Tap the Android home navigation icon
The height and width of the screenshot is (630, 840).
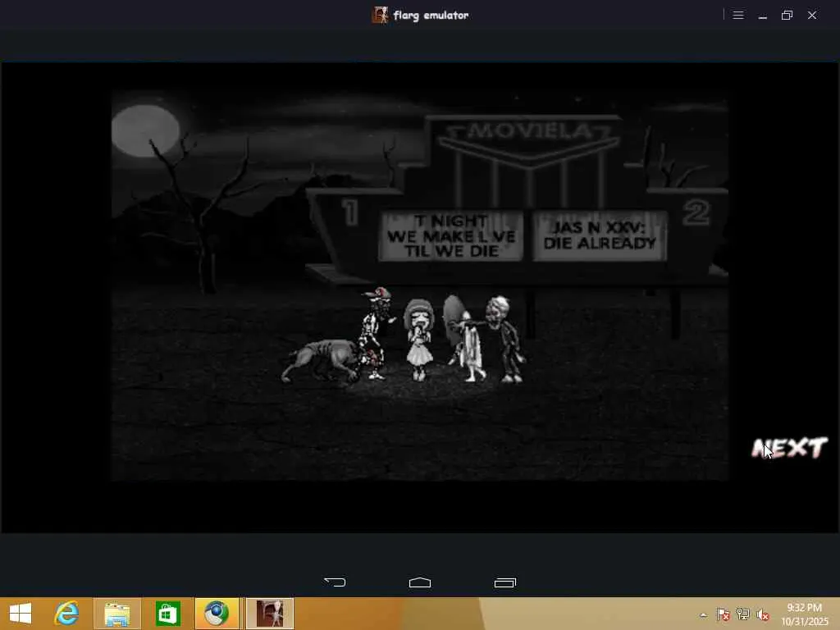420,582
